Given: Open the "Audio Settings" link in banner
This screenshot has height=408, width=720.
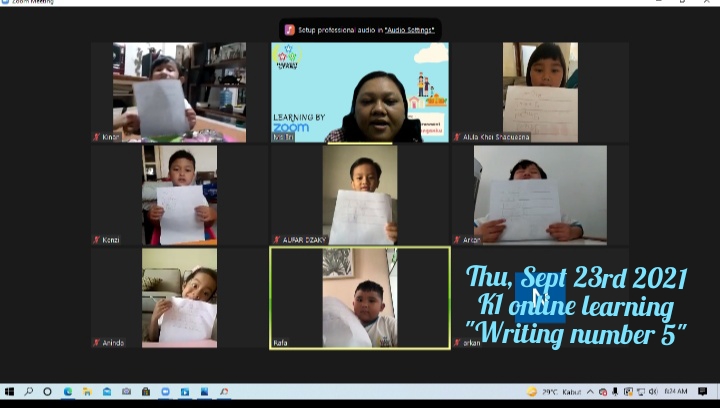Looking at the screenshot, I should coord(409,30).
